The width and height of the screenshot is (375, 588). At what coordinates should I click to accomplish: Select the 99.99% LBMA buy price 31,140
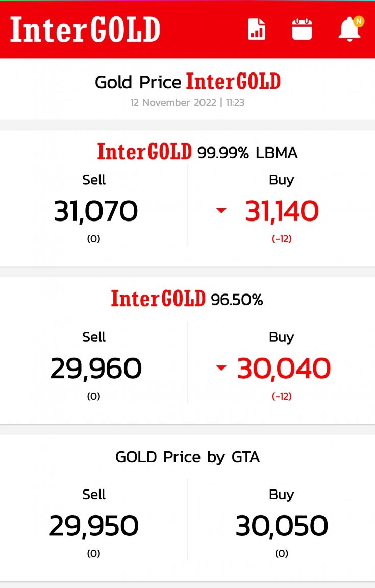(x=282, y=211)
